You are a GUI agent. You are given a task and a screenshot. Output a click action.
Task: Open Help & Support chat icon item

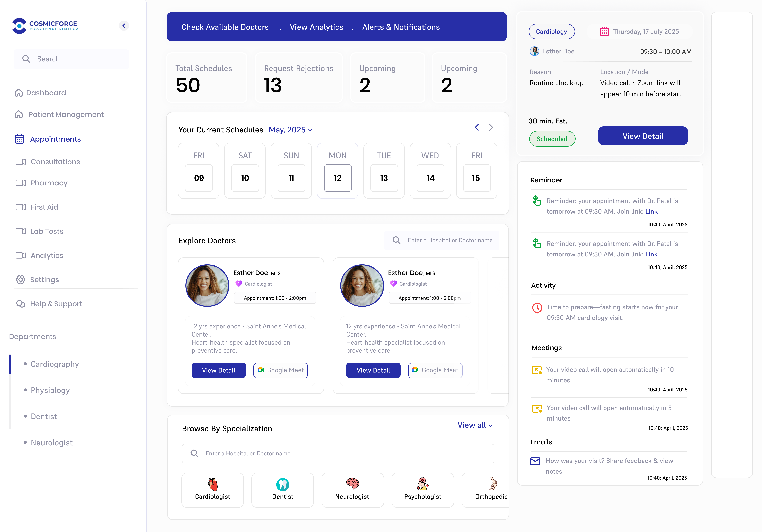(20, 304)
